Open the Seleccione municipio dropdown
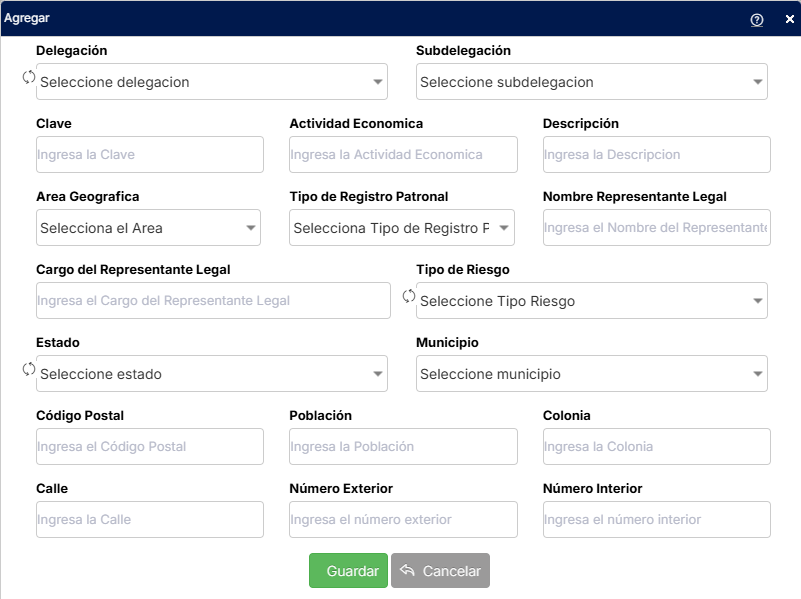The height and width of the screenshot is (599, 801). tap(592, 374)
